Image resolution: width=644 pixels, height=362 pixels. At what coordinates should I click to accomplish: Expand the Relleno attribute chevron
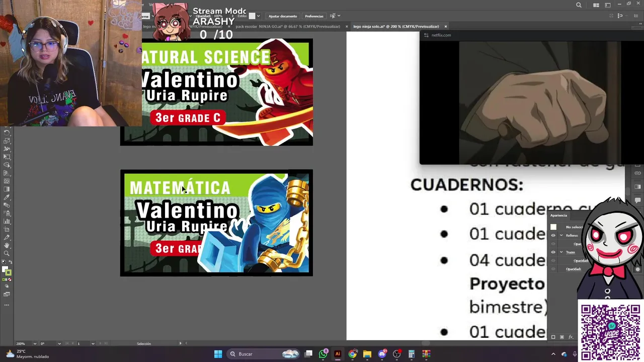click(561, 235)
